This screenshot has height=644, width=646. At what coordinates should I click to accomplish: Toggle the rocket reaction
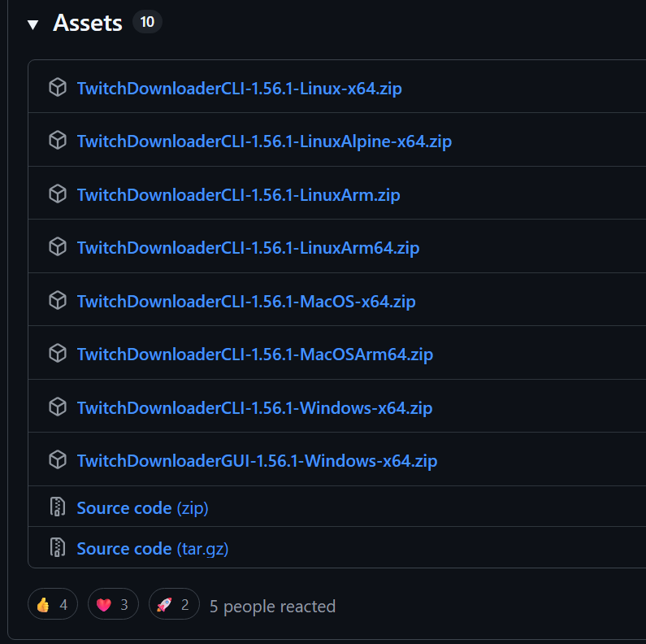(174, 605)
